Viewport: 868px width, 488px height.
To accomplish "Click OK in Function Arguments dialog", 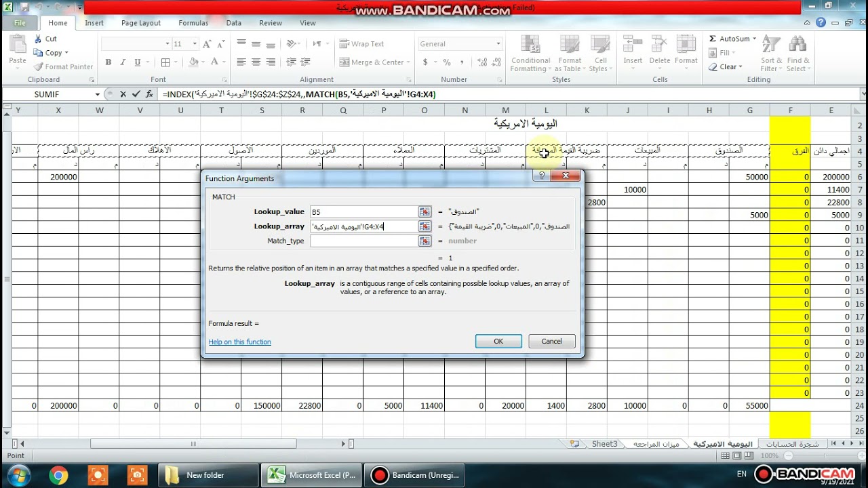I will tap(498, 341).
